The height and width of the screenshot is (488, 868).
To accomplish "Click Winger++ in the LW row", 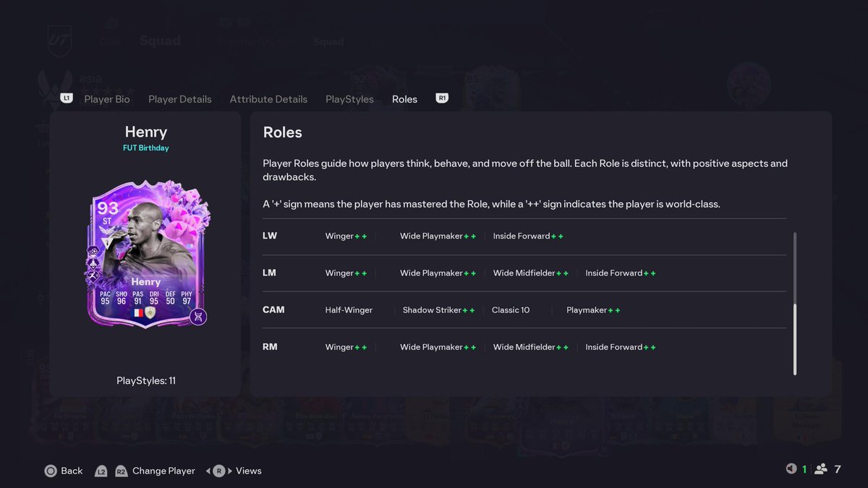I will (x=346, y=236).
